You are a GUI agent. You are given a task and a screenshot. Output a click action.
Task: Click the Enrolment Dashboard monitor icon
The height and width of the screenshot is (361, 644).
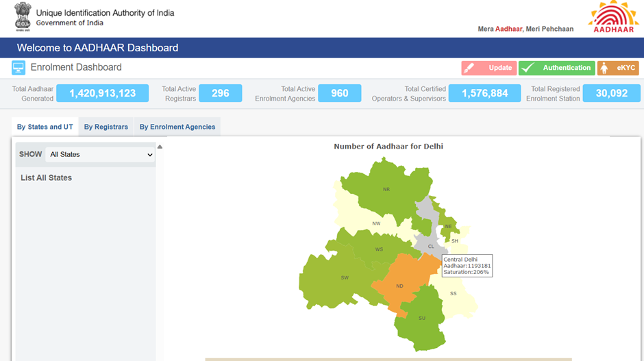click(x=18, y=68)
